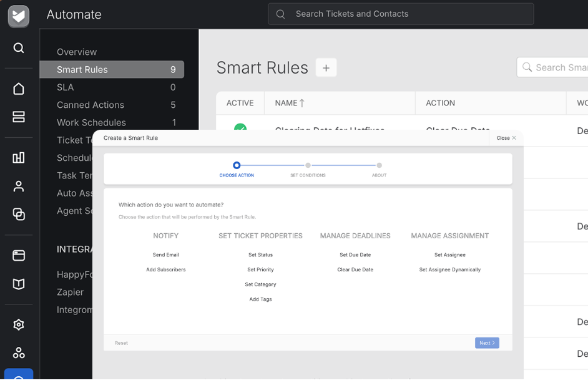This screenshot has width=588, height=383.
Task: Close the Create a Smart Rule dialog
Action: pyautogui.click(x=506, y=138)
